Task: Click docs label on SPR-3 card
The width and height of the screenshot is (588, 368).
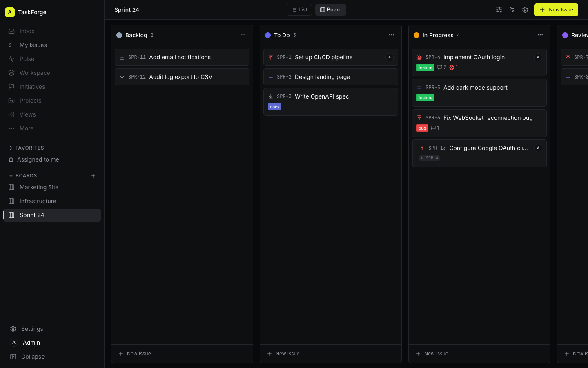Action: pyautogui.click(x=274, y=107)
